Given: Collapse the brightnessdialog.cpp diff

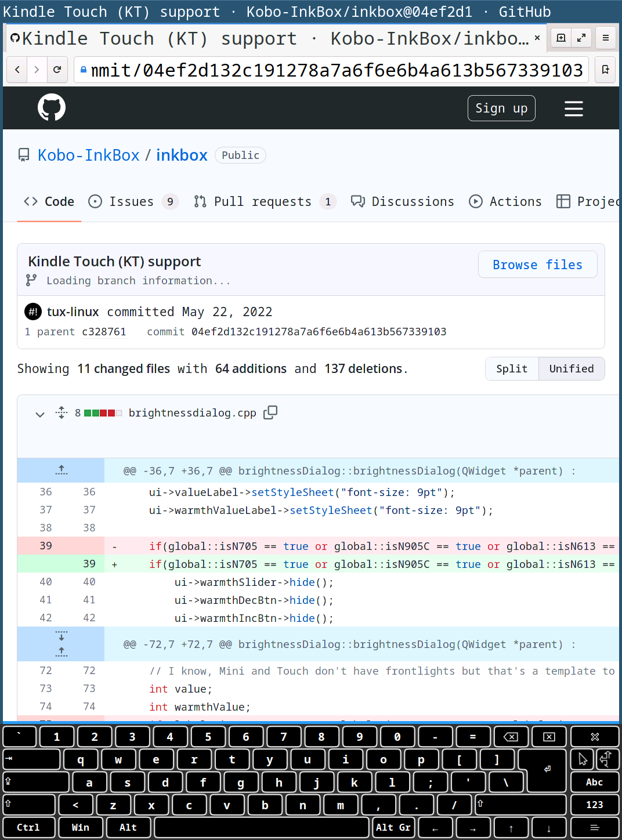Looking at the screenshot, I should 40,414.
